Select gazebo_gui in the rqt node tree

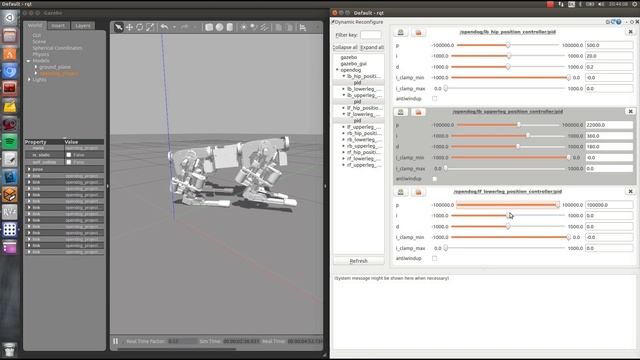(353, 64)
